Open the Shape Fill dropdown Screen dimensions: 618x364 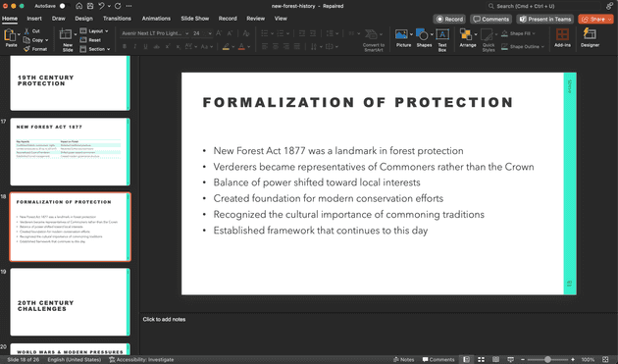pos(518,33)
